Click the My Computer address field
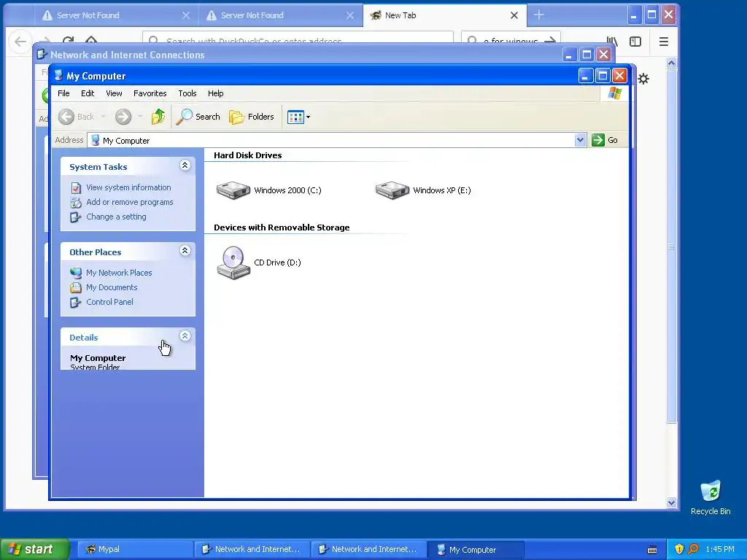The height and width of the screenshot is (560, 747). coord(331,141)
